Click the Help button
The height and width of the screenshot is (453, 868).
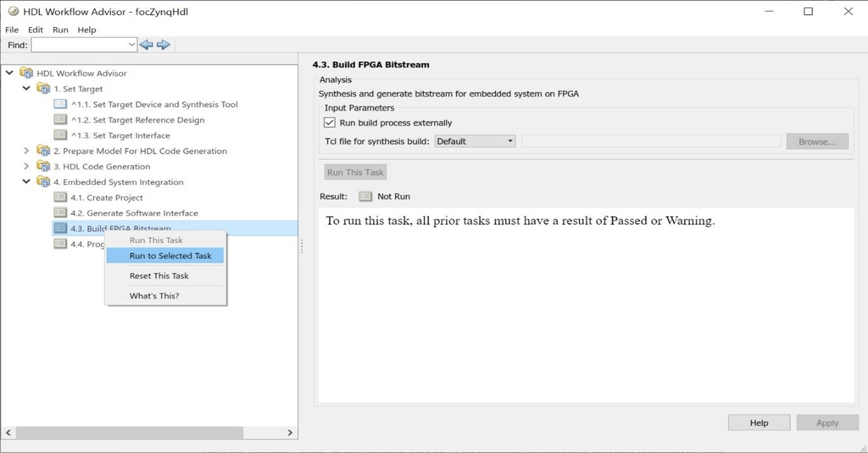(759, 423)
